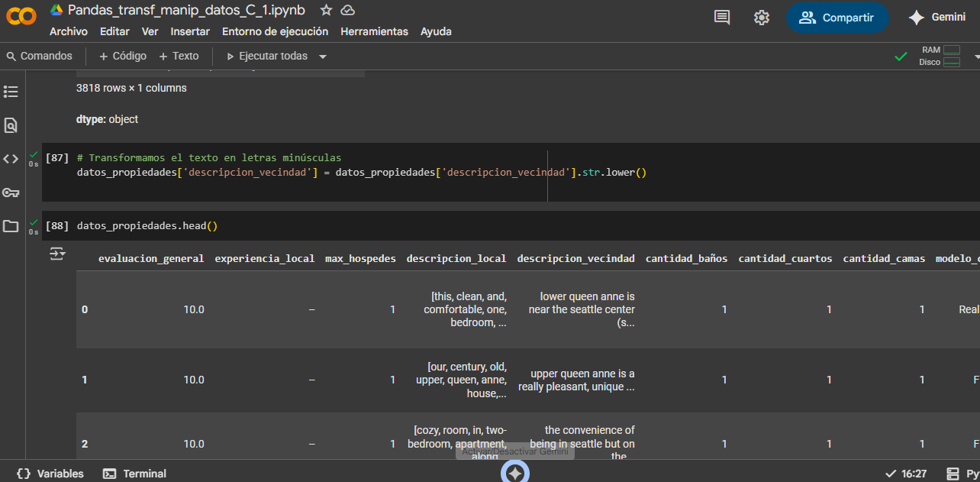
Task: Open the Insertar menu
Action: coord(190,31)
